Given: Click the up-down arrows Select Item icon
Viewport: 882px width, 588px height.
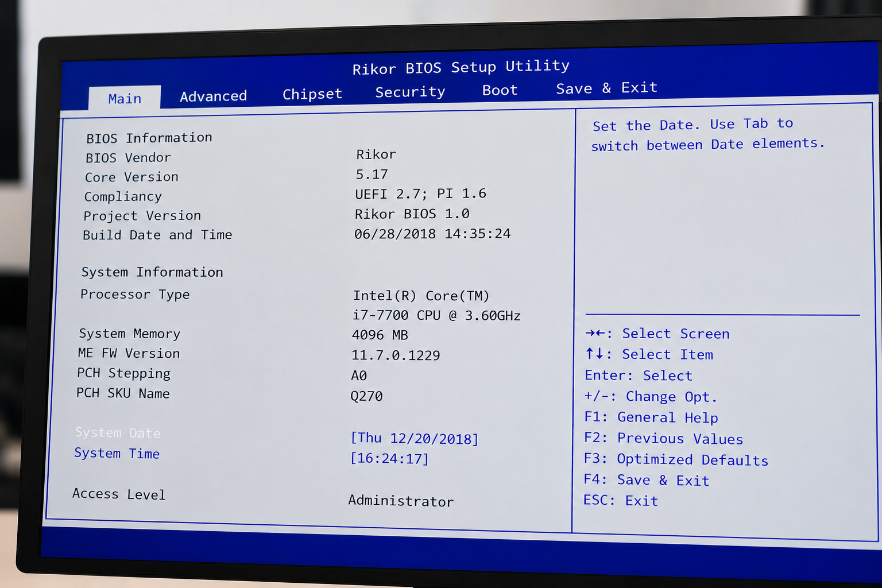Looking at the screenshot, I should [594, 354].
